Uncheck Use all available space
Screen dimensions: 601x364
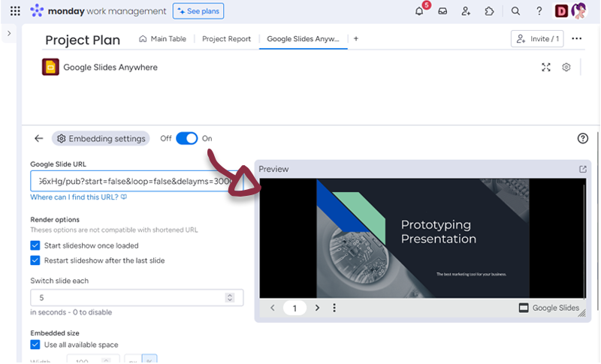(x=35, y=344)
